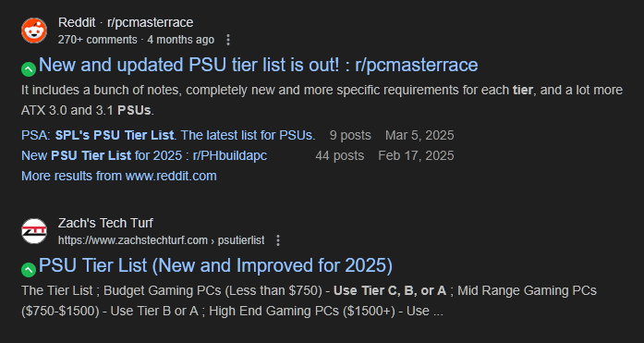
Task: Click the zachstechturf.com › psutierlist URL
Action: 162,240
